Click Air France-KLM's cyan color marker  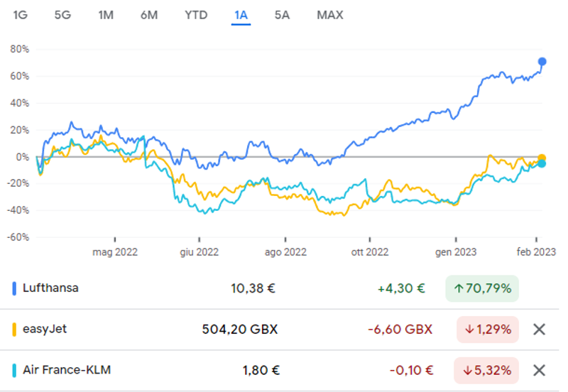[15, 370]
